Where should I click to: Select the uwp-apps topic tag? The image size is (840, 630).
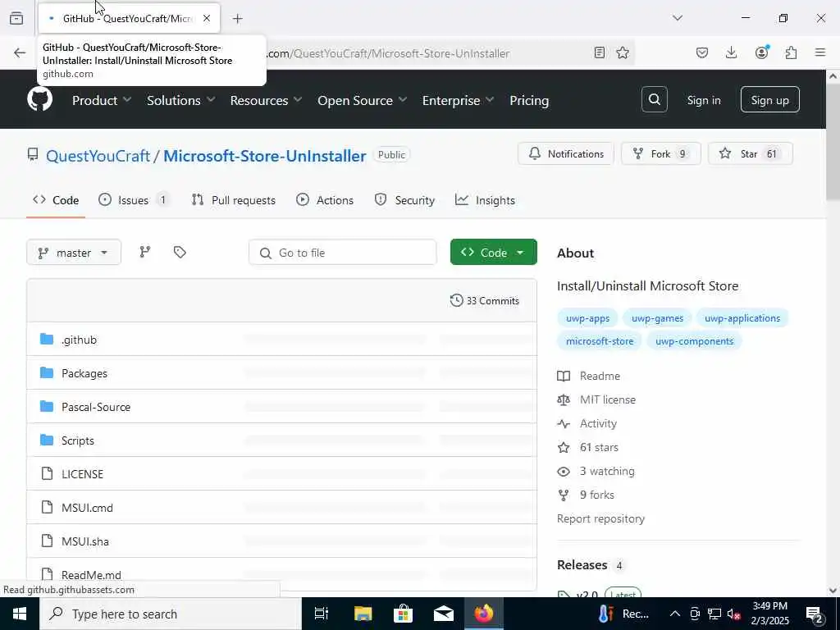pyautogui.click(x=587, y=318)
